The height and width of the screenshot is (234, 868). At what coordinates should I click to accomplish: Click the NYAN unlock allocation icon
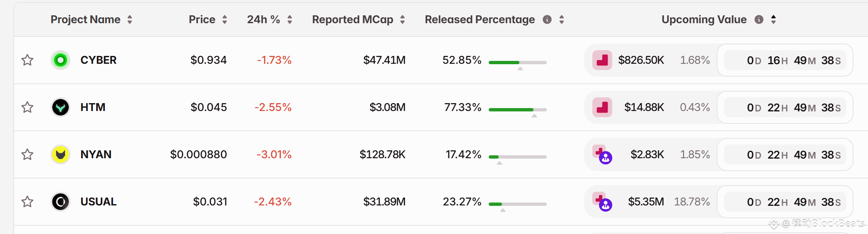[602, 154]
